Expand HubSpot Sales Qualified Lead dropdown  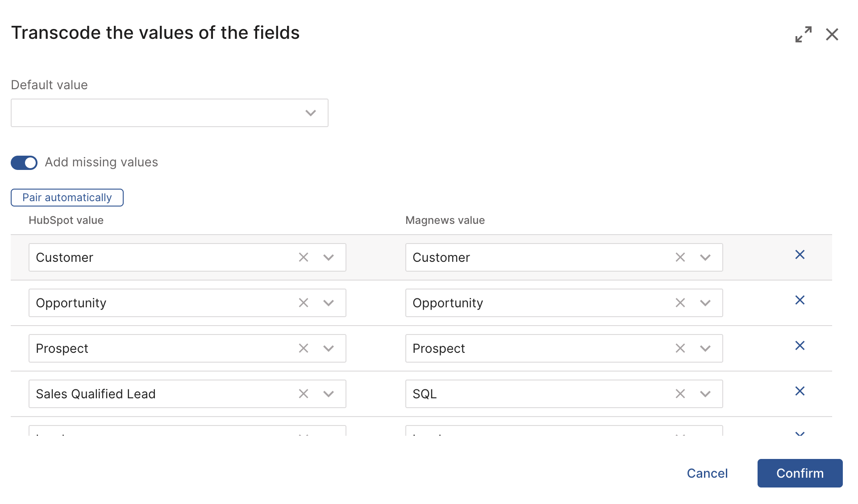(329, 394)
